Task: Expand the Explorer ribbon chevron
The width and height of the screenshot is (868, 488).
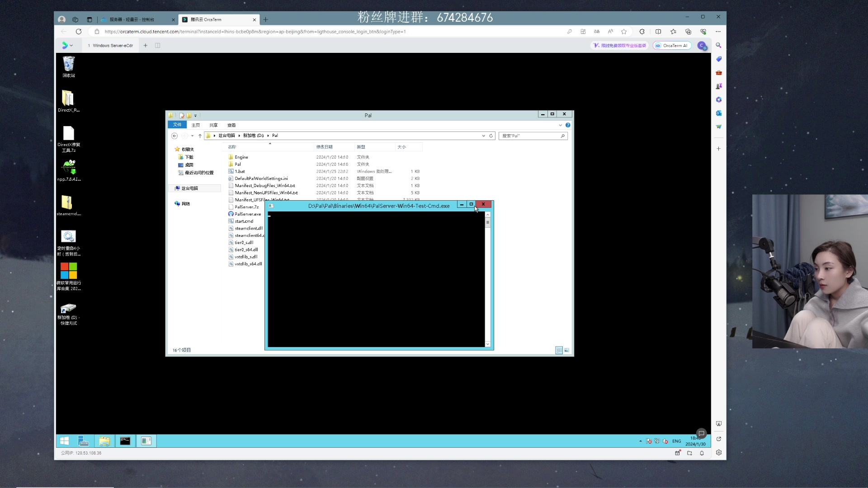Action: coord(561,125)
